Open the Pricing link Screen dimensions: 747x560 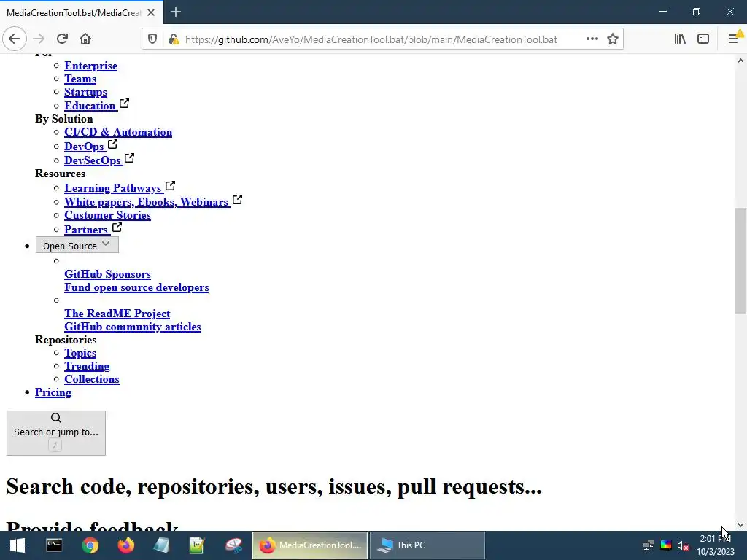[53, 392]
